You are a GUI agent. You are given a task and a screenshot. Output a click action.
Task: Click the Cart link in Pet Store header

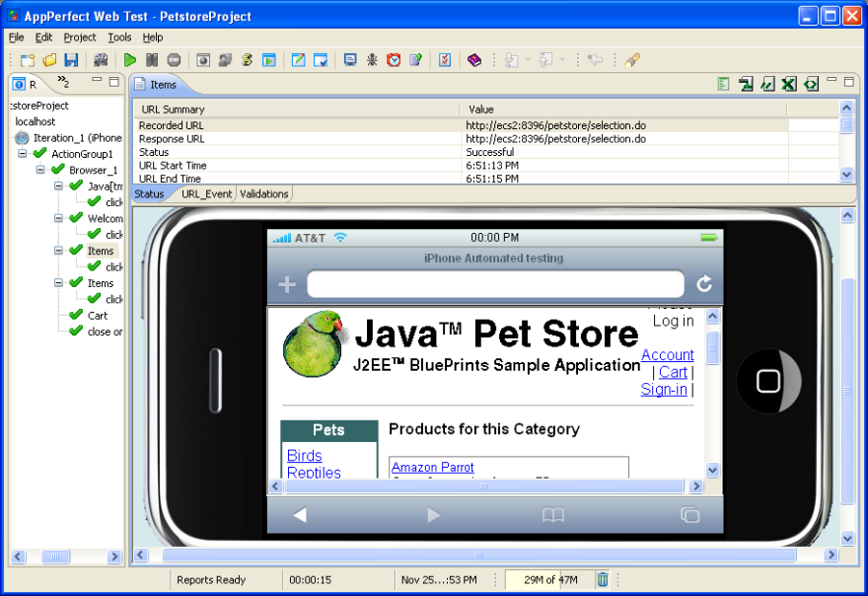pyautogui.click(x=673, y=372)
